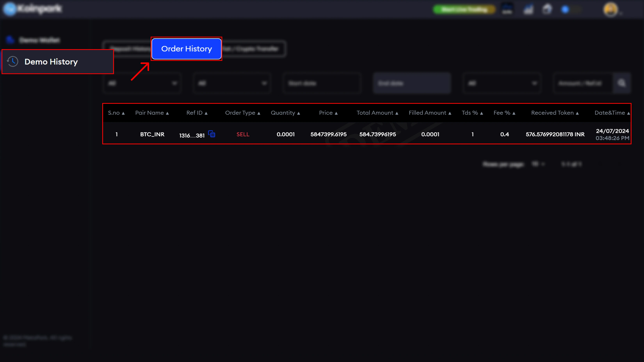Sort by the Tds % arrow
The image size is (644, 362).
481,113
